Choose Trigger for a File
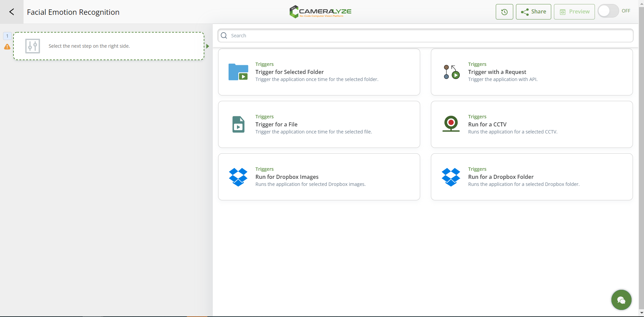 coord(319,124)
